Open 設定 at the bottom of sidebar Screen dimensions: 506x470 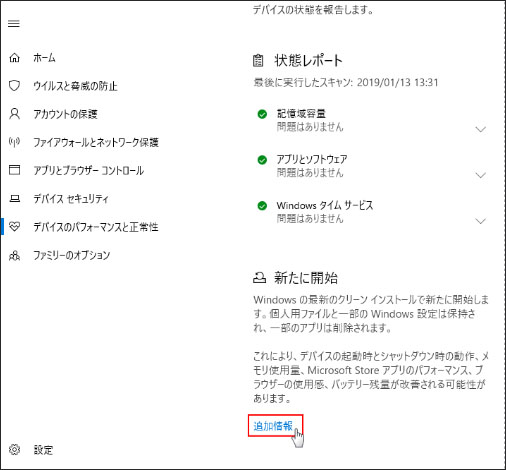click(43, 450)
